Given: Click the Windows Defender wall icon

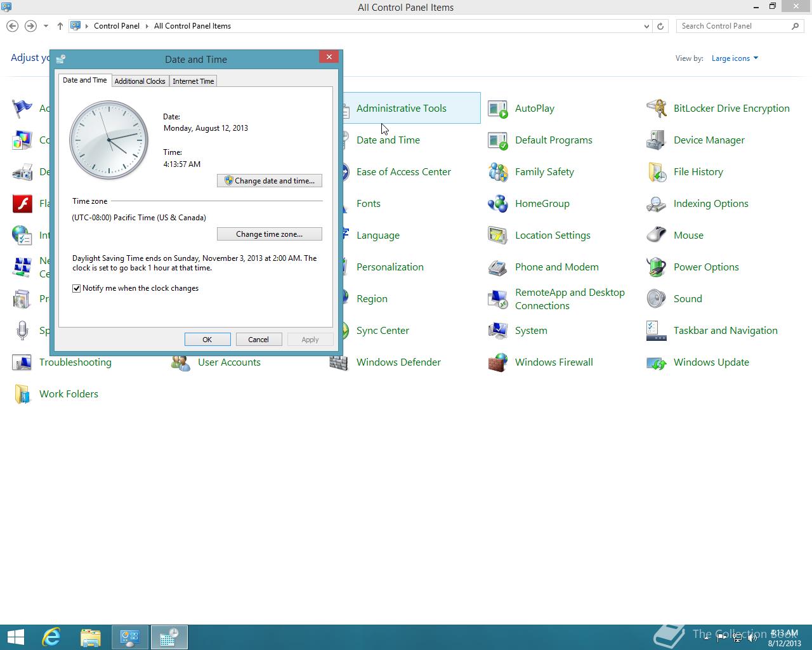Looking at the screenshot, I should [x=339, y=362].
